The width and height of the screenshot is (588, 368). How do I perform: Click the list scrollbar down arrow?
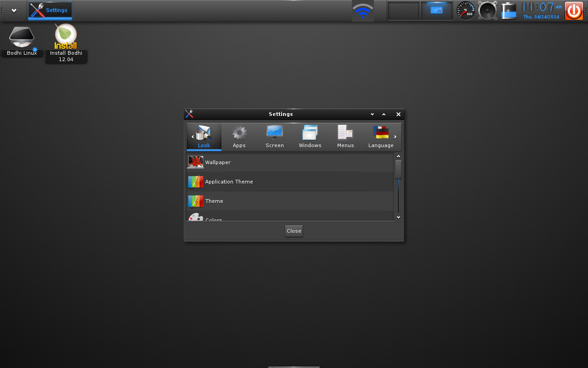398,217
